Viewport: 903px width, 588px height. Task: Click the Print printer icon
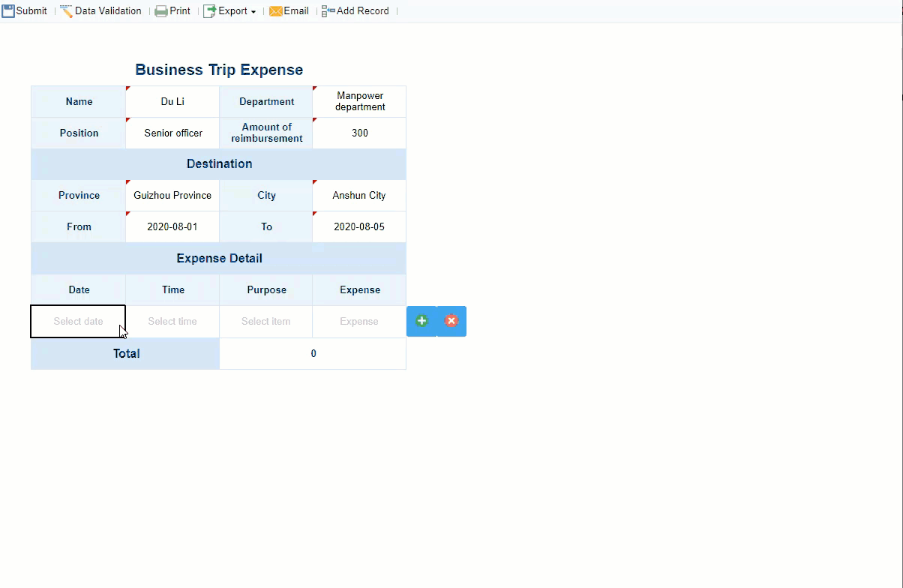tap(161, 11)
